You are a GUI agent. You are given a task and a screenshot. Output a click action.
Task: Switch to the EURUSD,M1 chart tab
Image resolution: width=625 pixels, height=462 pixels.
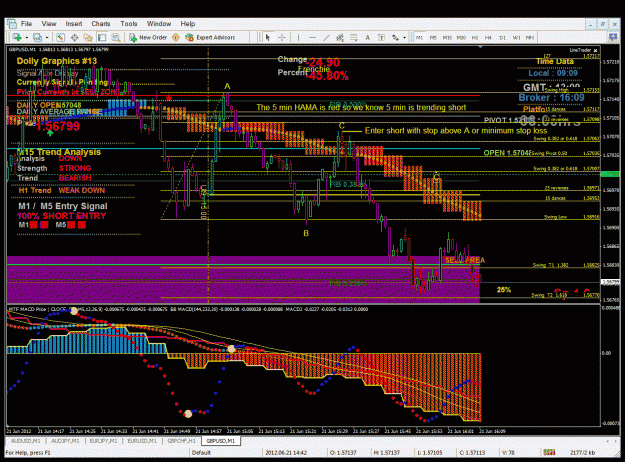pos(142,441)
